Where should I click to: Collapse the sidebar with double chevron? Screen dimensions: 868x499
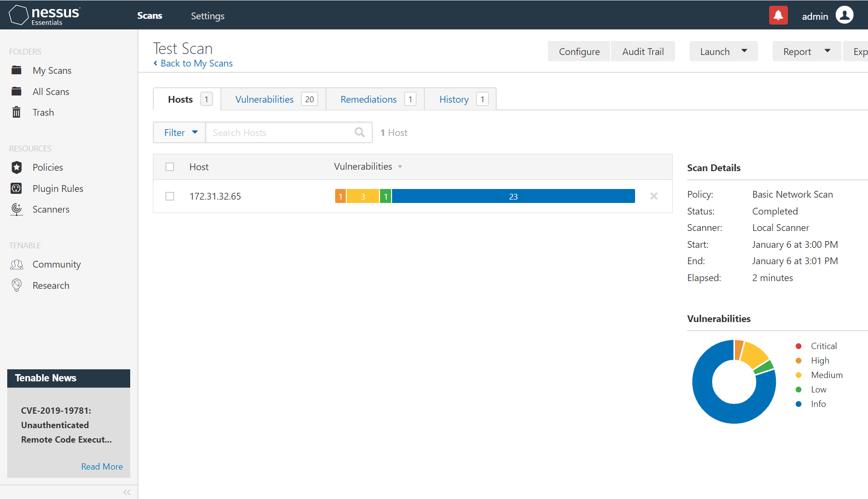tap(127, 492)
